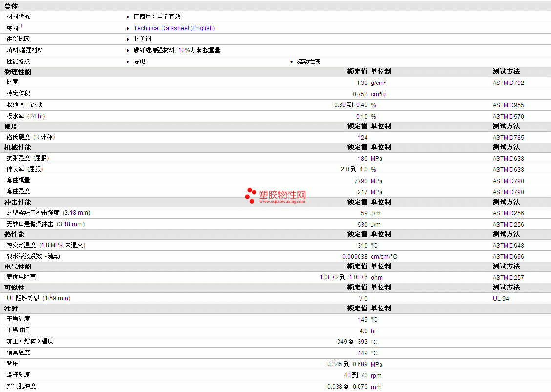The width and height of the screenshot is (551, 392).
Task: Click ASTM D696 test method
Action: [x=508, y=257]
